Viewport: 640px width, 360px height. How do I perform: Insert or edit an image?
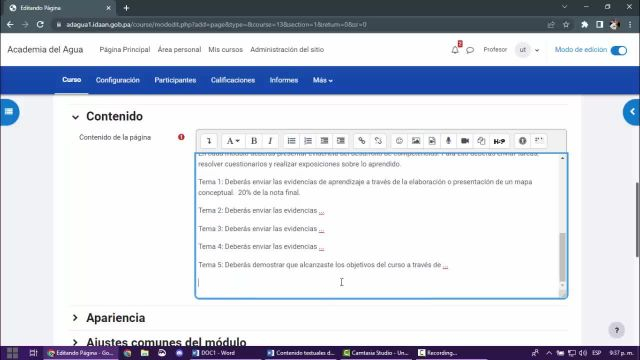coord(416,141)
